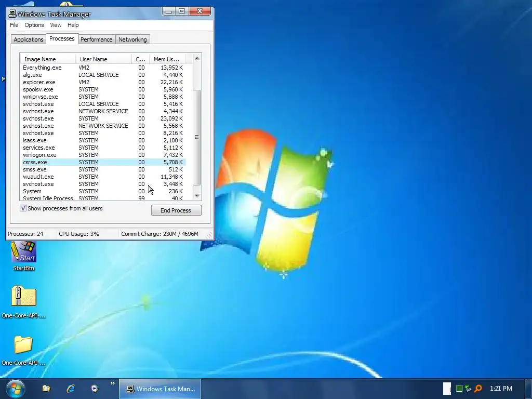Click the safely remove hardware tray icon
The height and width of the screenshot is (399, 532).
[468, 389]
